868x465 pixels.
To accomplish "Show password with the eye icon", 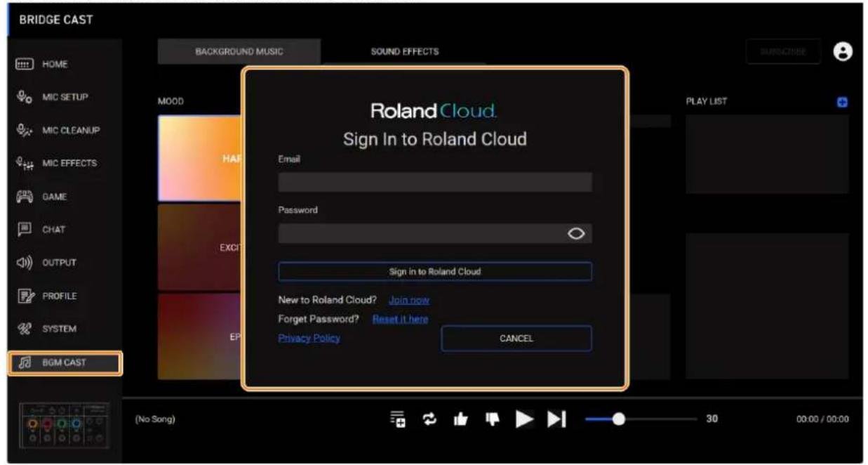I will point(576,235).
